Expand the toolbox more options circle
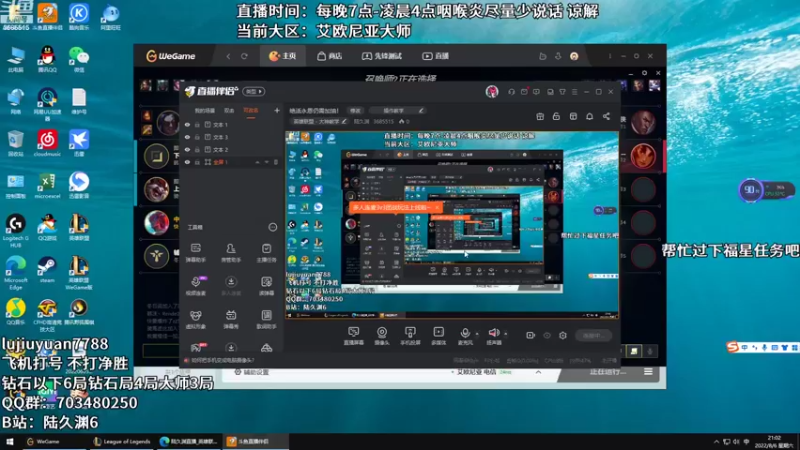Image resolution: width=800 pixels, height=450 pixels. coord(273,227)
